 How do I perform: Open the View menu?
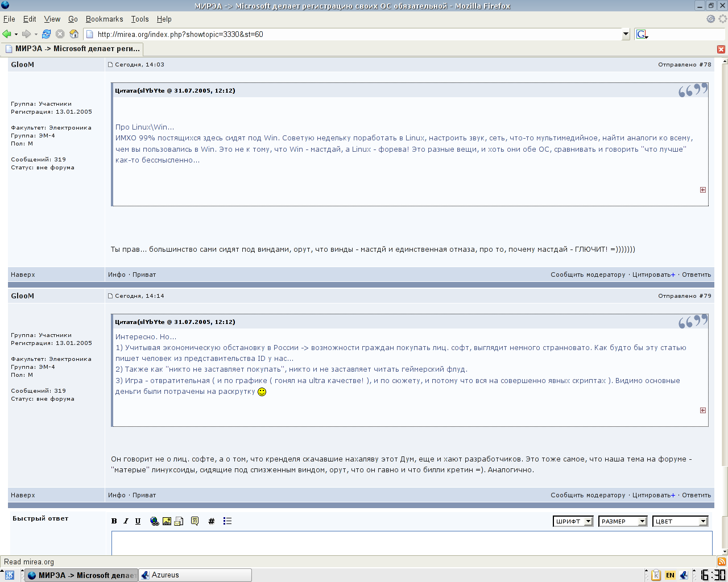52,19
